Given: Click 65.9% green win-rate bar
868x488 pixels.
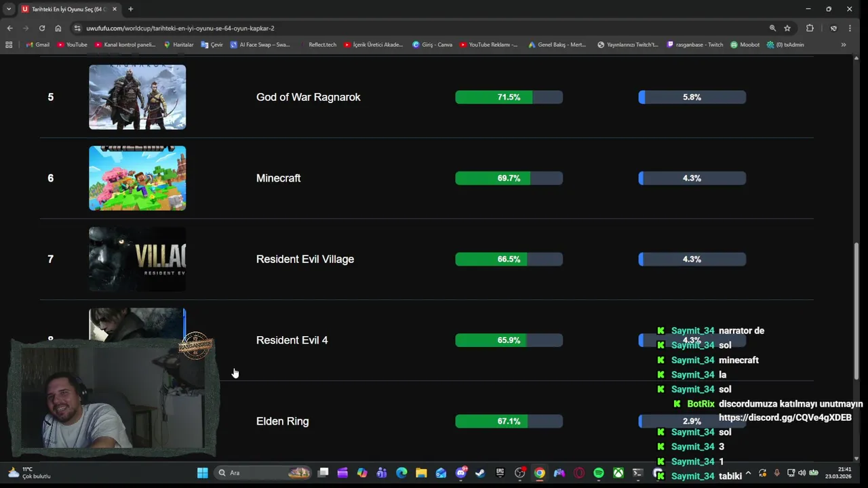Looking at the screenshot, I should pyautogui.click(x=509, y=340).
